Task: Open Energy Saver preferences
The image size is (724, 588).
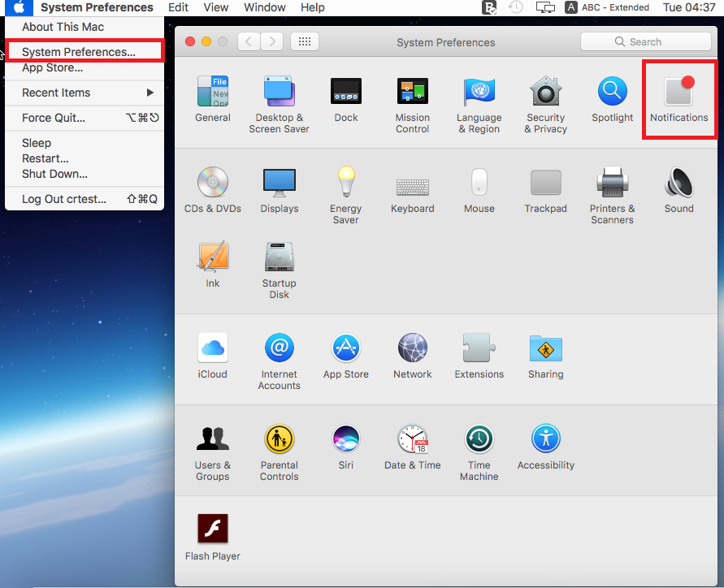Action: [x=346, y=196]
